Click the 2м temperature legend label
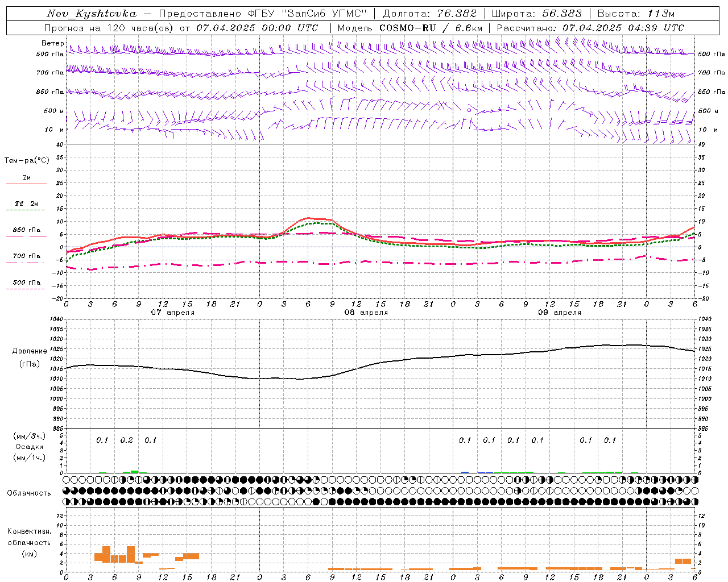 click(x=27, y=177)
